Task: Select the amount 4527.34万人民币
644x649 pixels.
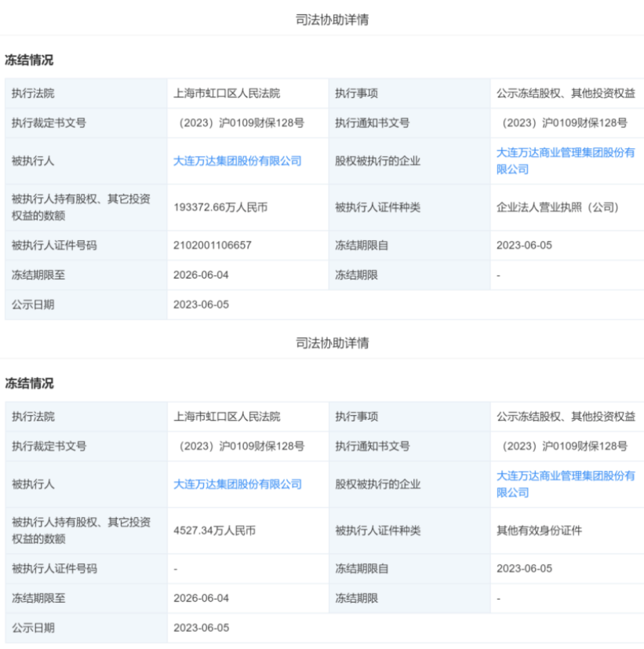Action: point(214,531)
